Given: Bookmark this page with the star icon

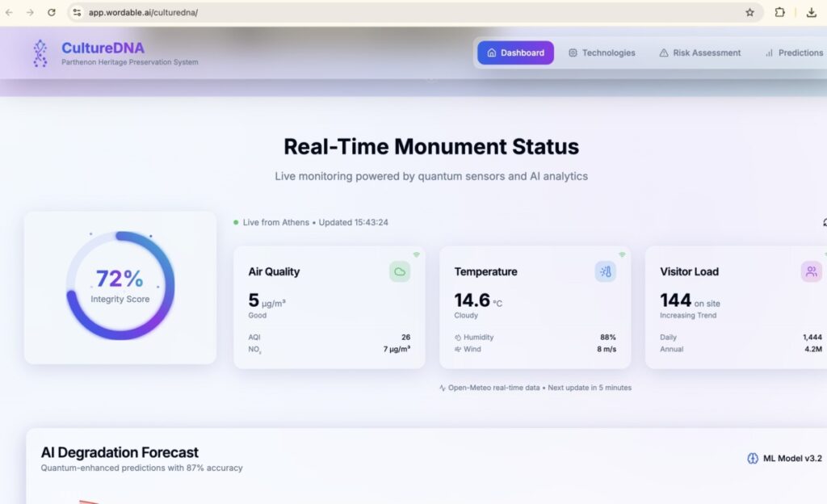Looking at the screenshot, I should click(x=749, y=12).
